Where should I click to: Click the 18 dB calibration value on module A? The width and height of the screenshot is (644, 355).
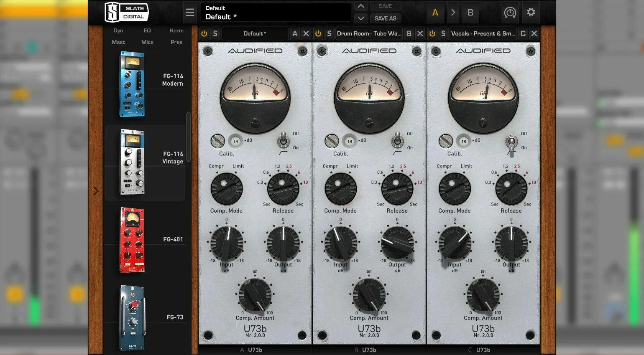coord(235,141)
